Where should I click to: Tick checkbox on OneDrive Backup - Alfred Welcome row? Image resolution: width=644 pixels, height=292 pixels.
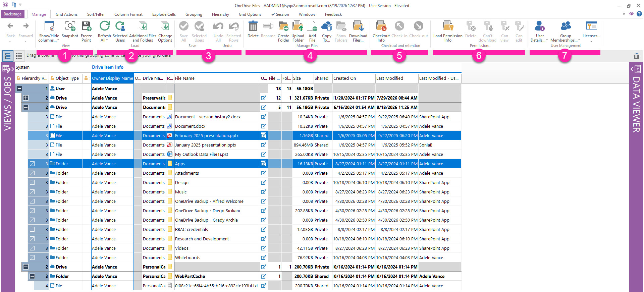coord(32,201)
